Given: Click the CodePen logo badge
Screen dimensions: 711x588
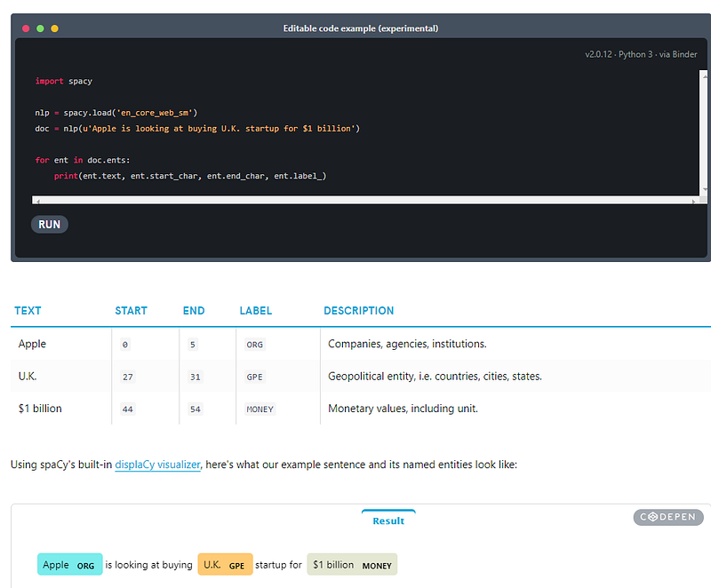Looking at the screenshot, I should click(668, 517).
